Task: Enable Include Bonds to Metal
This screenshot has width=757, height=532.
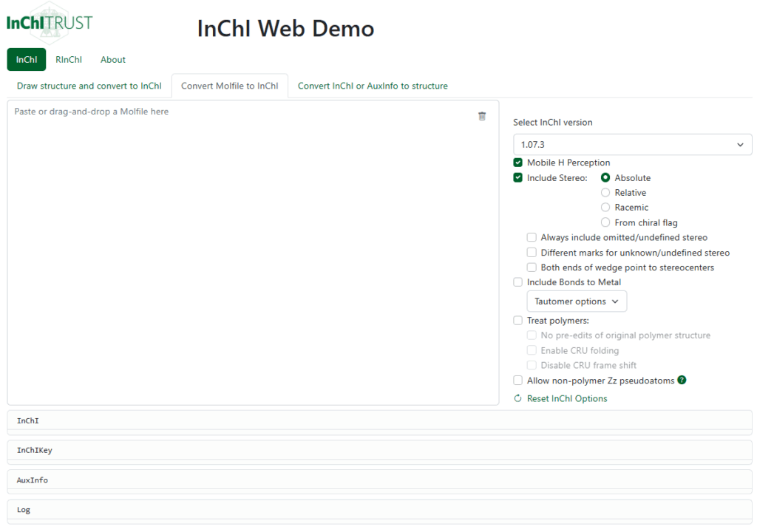Action: point(518,282)
